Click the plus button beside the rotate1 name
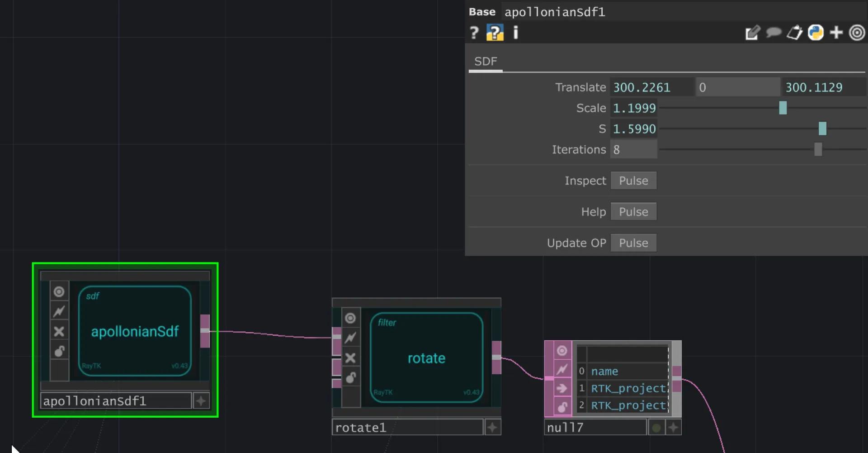 [x=492, y=428]
